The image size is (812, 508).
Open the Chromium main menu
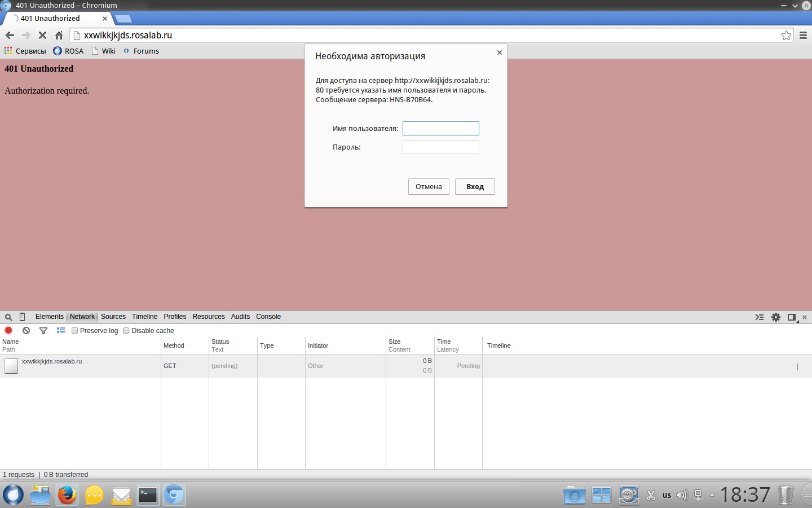[x=803, y=36]
